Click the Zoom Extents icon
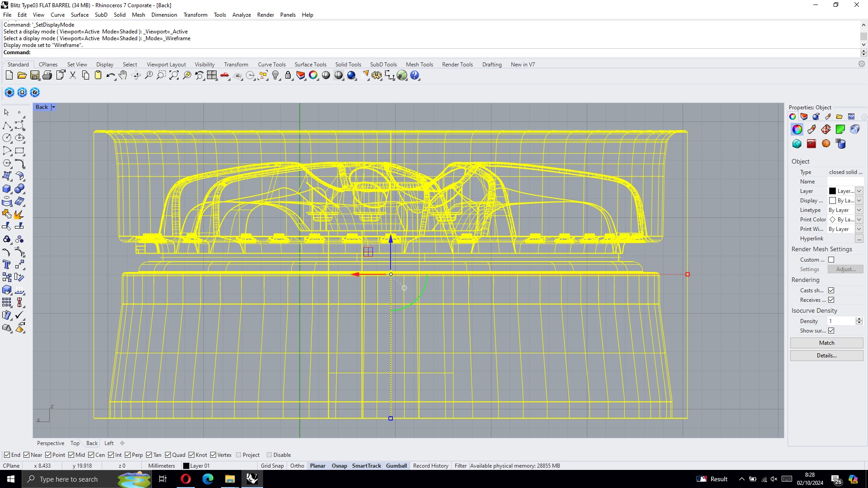The height and width of the screenshot is (488, 868). [174, 75]
